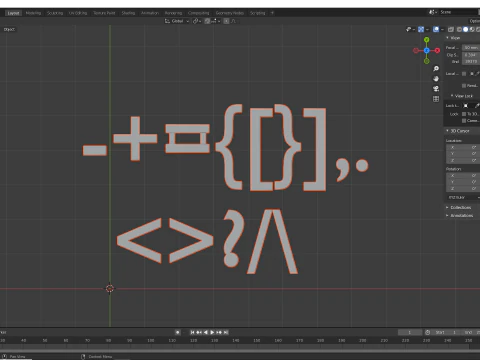The height and width of the screenshot is (360, 480).
Task: Switch to the Texture Paint workspace tab
Action: point(104,13)
